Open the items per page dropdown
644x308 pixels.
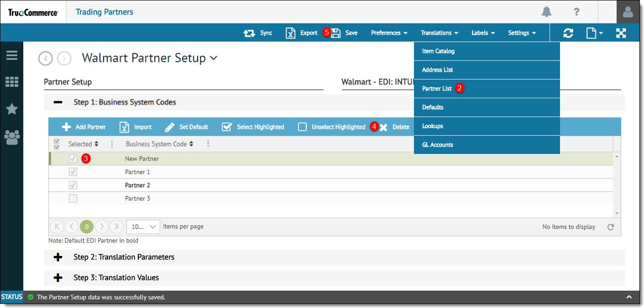point(143,226)
